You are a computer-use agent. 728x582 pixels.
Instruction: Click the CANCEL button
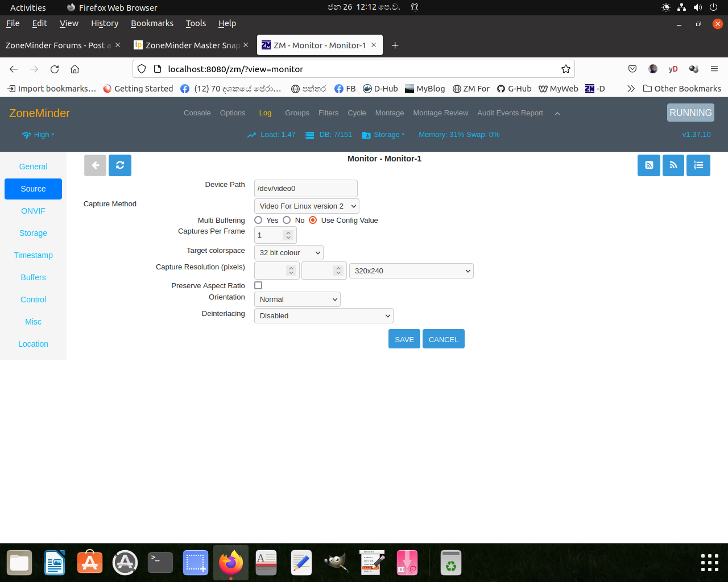point(444,339)
